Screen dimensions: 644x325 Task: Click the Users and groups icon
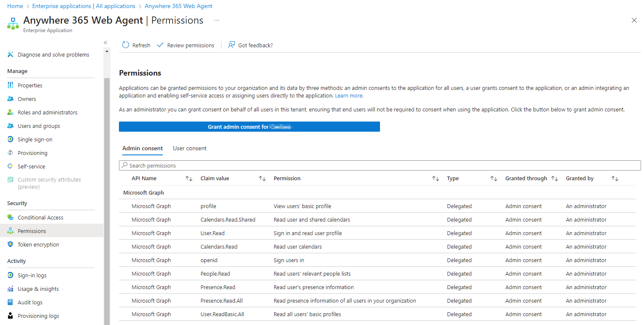click(x=11, y=126)
